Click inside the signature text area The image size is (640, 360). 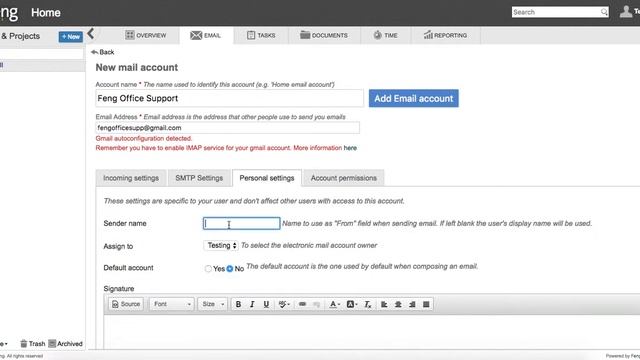(371, 331)
